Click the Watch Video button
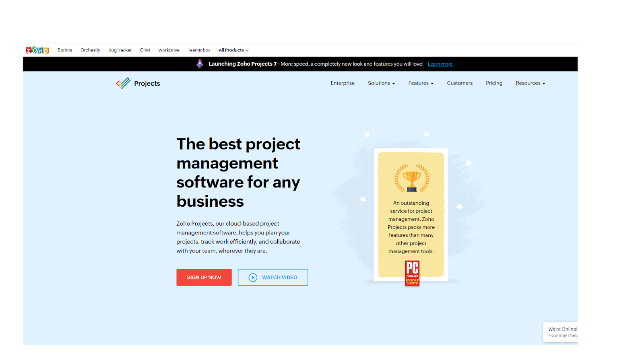The image size is (644, 362). (273, 278)
